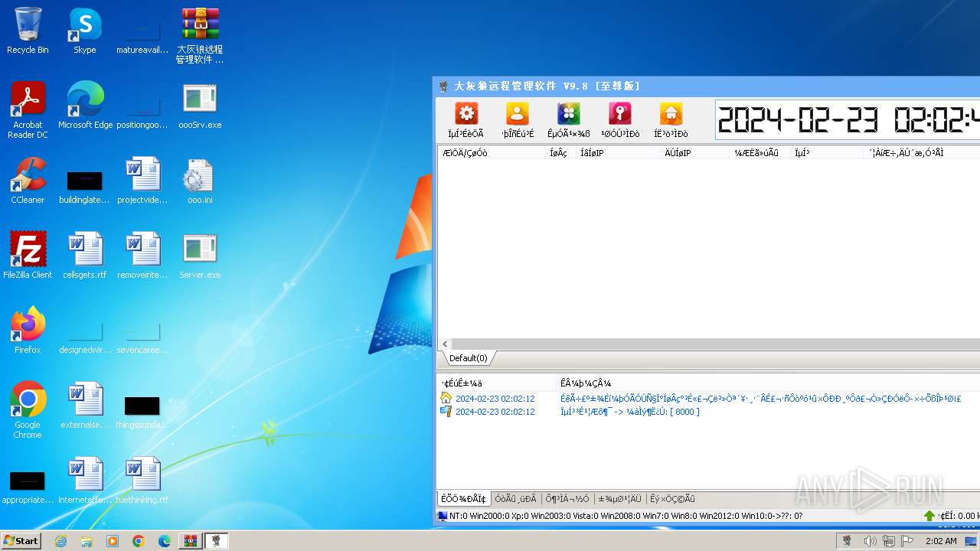Click the digital clock display 2024-02-23
Image resolution: width=980 pixels, height=551 pixels.
[848, 120]
